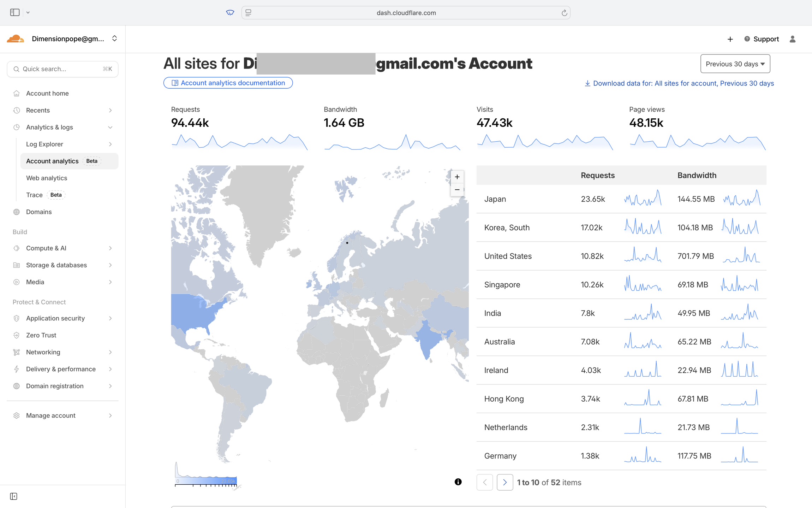
Task: Select the Korea, South row
Action: [x=621, y=228]
